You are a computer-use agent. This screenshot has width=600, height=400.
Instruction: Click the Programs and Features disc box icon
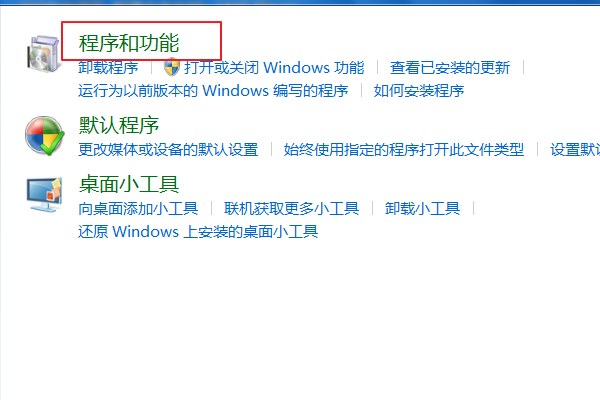tap(43, 53)
